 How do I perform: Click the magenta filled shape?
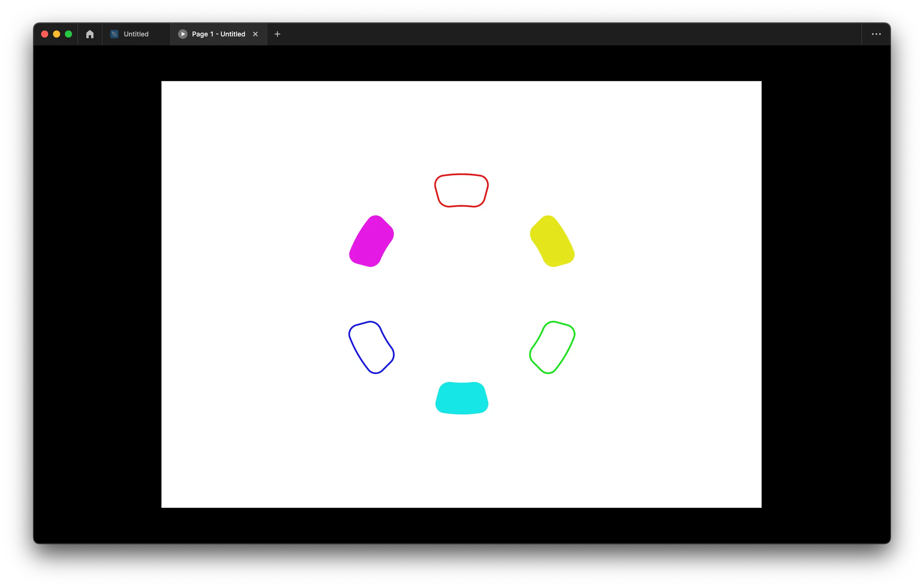click(371, 241)
